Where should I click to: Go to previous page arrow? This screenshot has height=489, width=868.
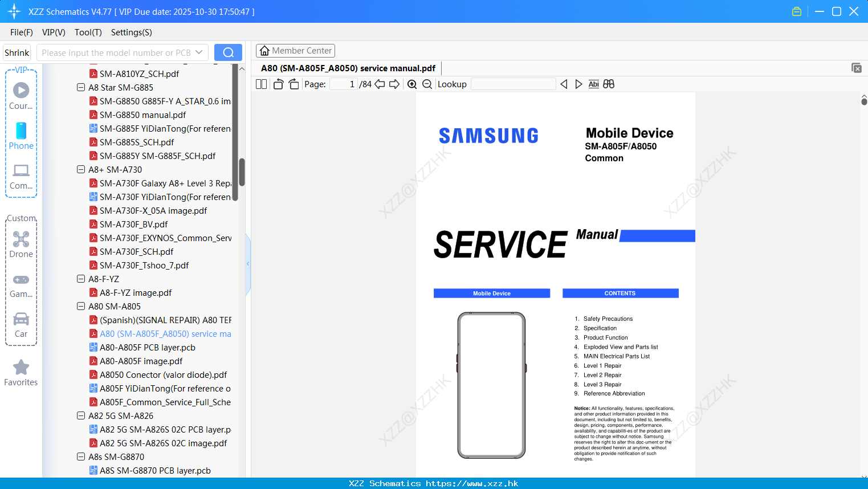[380, 84]
